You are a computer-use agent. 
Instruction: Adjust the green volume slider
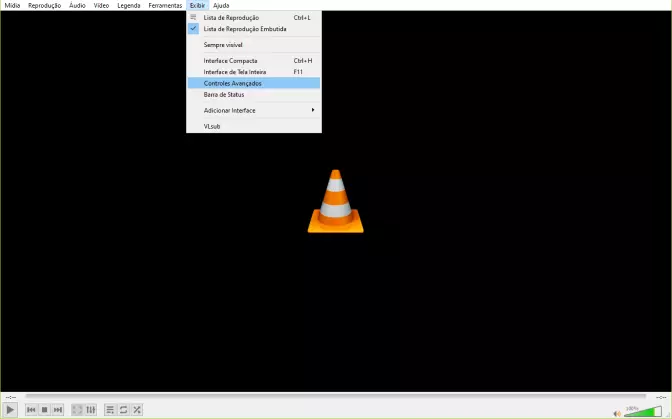[643, 412]
